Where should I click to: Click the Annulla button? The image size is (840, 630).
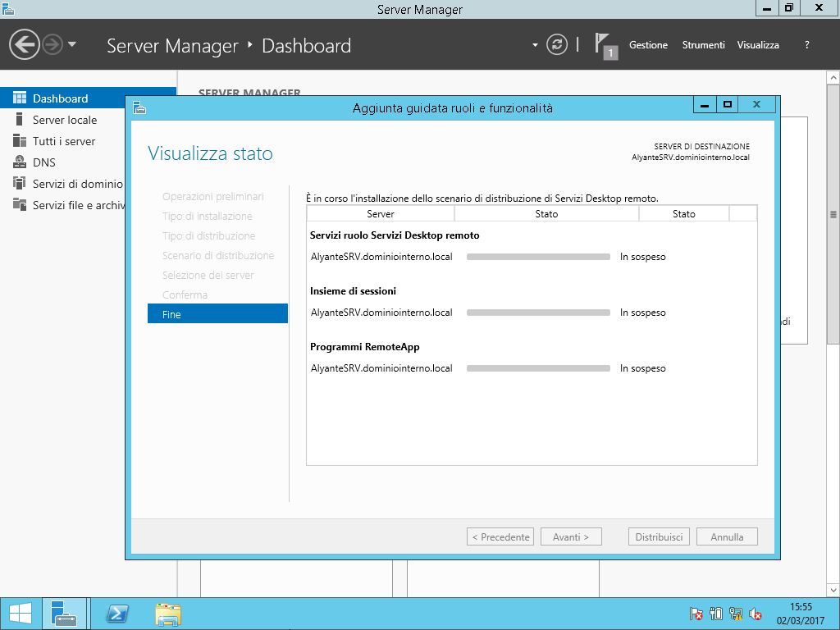tap(727, 537)
